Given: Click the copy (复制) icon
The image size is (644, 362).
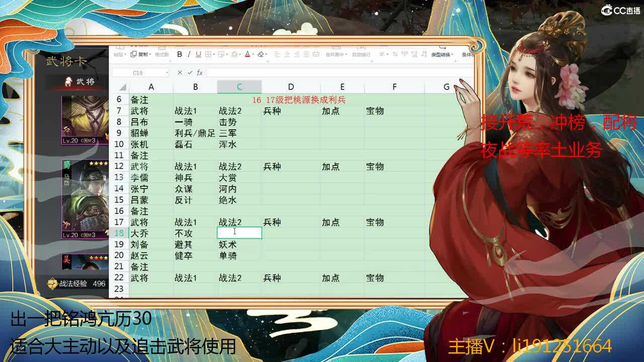Looking at the screenshot, I should [x=134, y=54].
